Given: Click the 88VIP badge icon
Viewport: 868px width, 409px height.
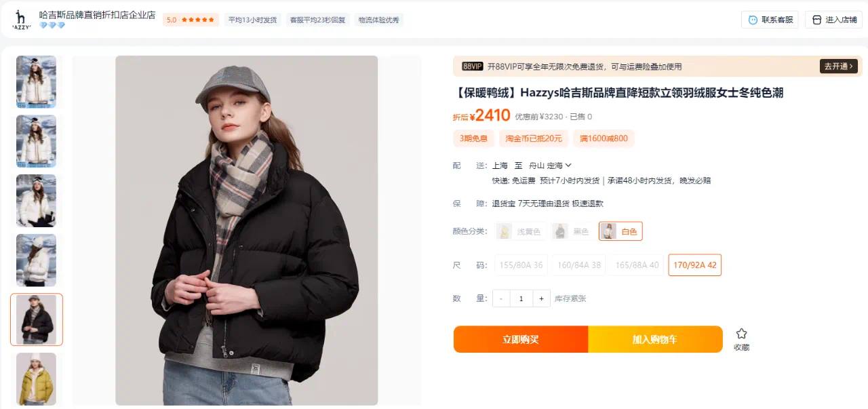Looking at the screenshot, I should 472,66.
